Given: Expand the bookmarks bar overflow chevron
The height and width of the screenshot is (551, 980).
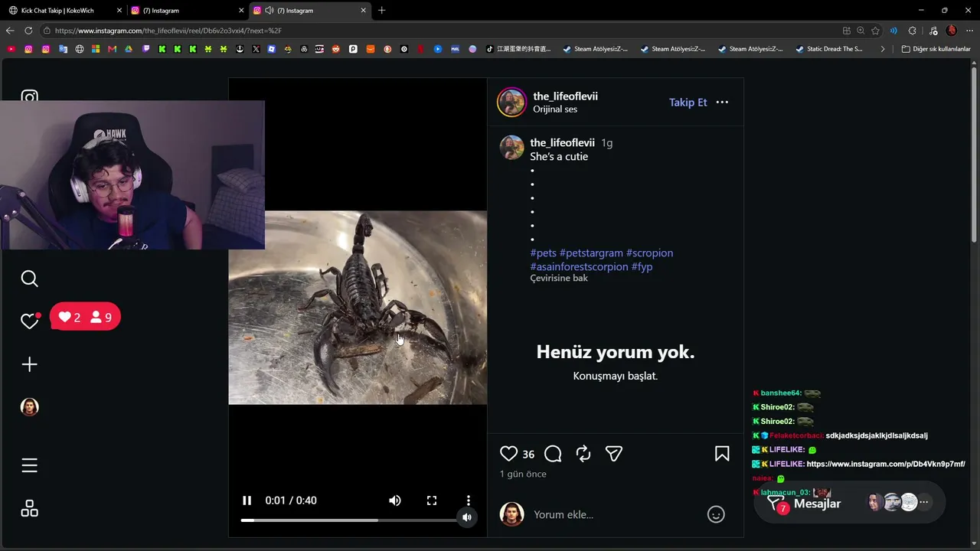Looking at the screenshot, I should [883, 49].
